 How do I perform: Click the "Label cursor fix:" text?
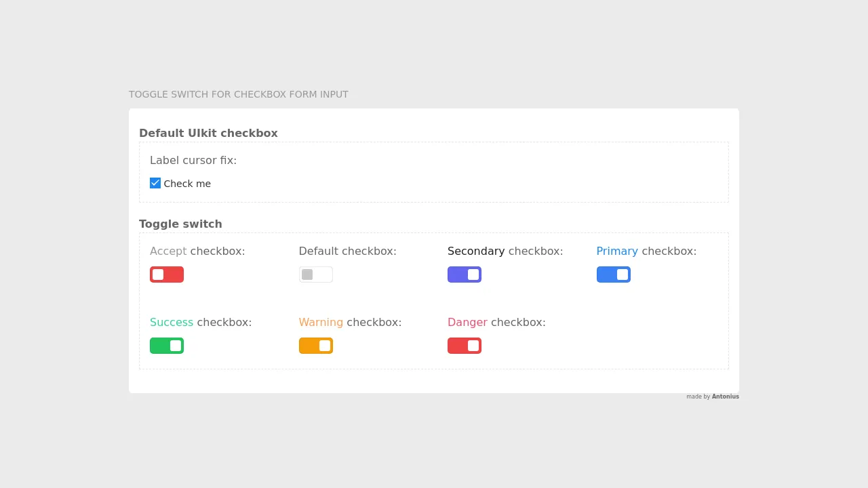click(193, 160)
